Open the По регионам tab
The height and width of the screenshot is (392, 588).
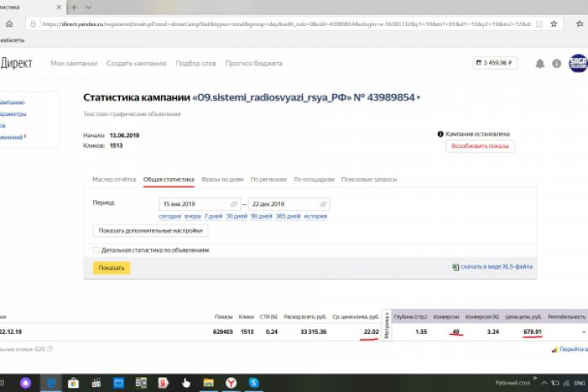tap(269, 180)
